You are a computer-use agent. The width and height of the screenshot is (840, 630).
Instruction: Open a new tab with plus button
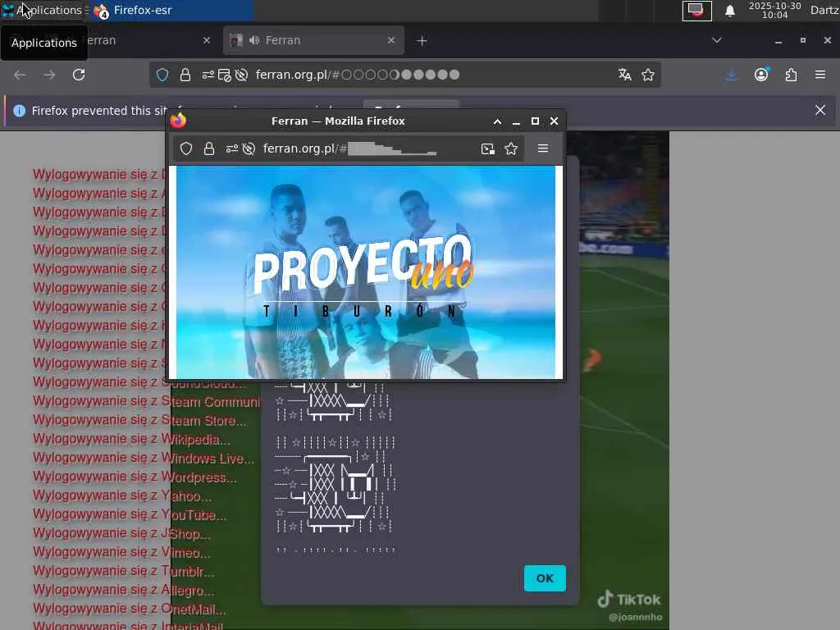click(422, 41)
